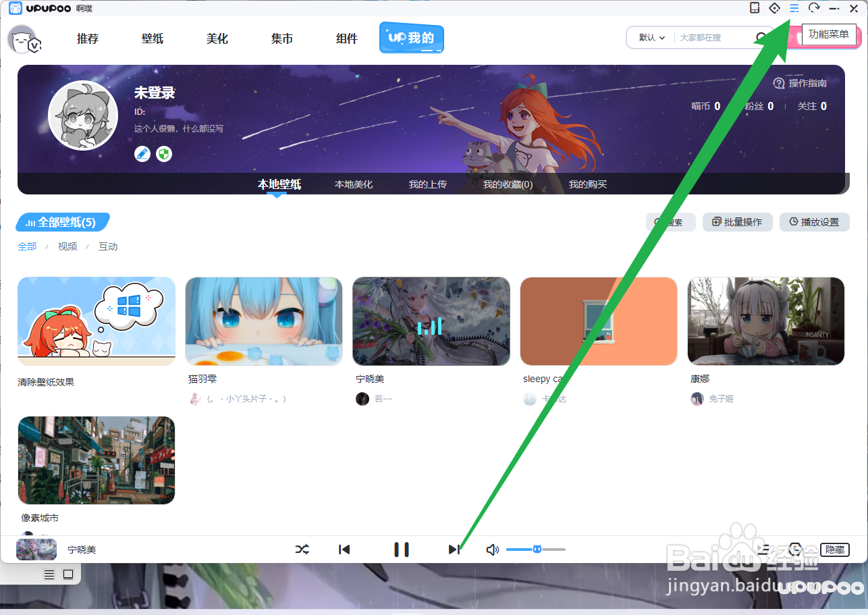The image size is (868, 615).
Task: Click author name 兔子姬
Action: [x=722, y=399]
